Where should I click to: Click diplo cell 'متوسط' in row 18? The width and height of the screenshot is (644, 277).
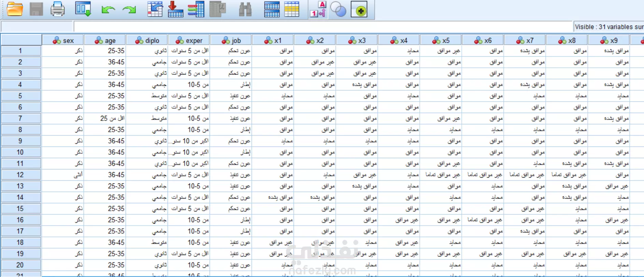pyautogui.click(x=147, y=242)
